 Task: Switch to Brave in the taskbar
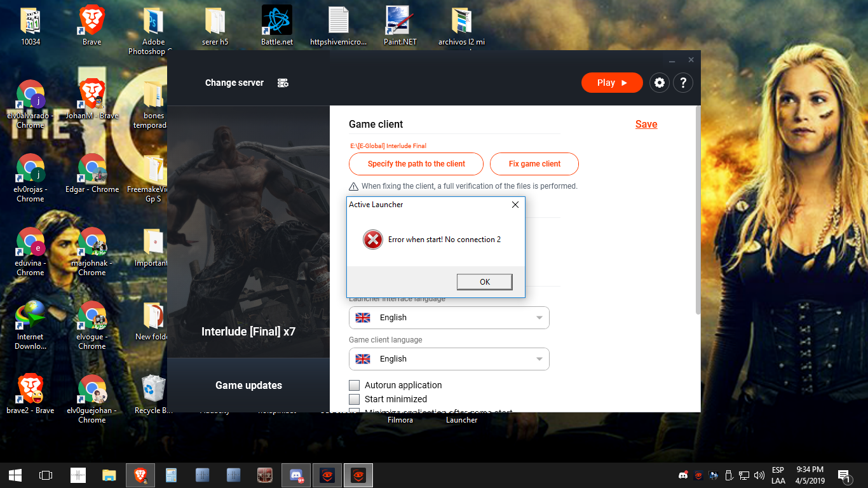[140, 475]
